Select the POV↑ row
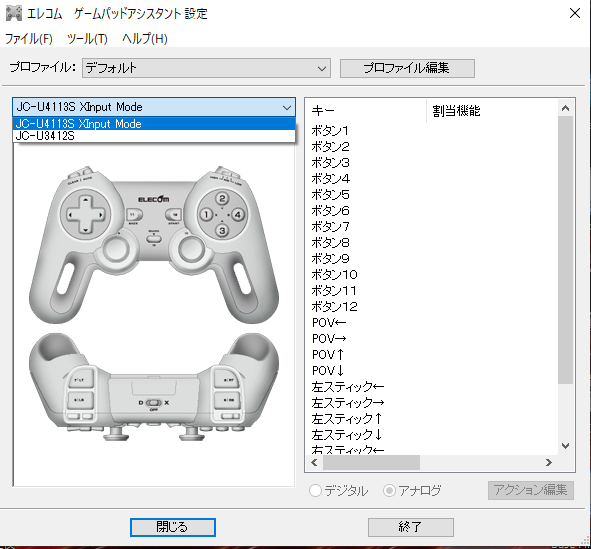The height and width of the screenshot is (549, 591). click(x=432, y=355)
